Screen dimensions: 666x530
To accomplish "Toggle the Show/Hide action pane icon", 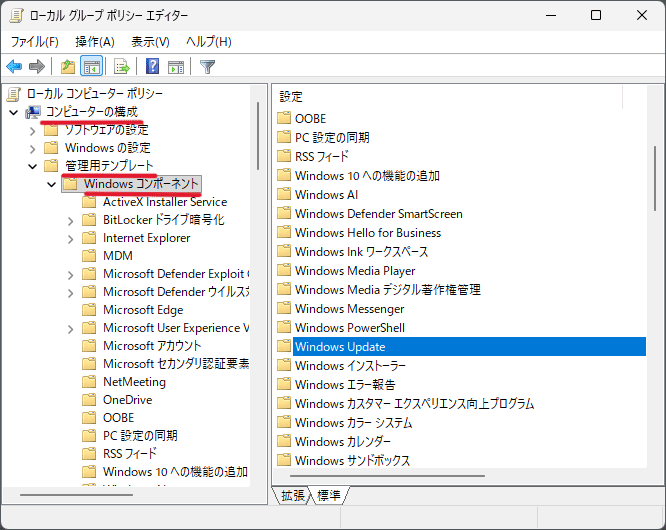I will pos(176,67).
